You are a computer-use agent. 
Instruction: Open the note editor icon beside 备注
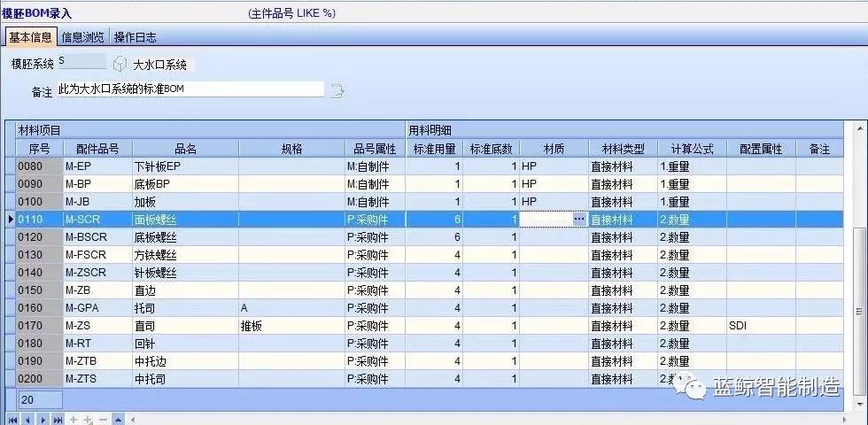point(337,89)
